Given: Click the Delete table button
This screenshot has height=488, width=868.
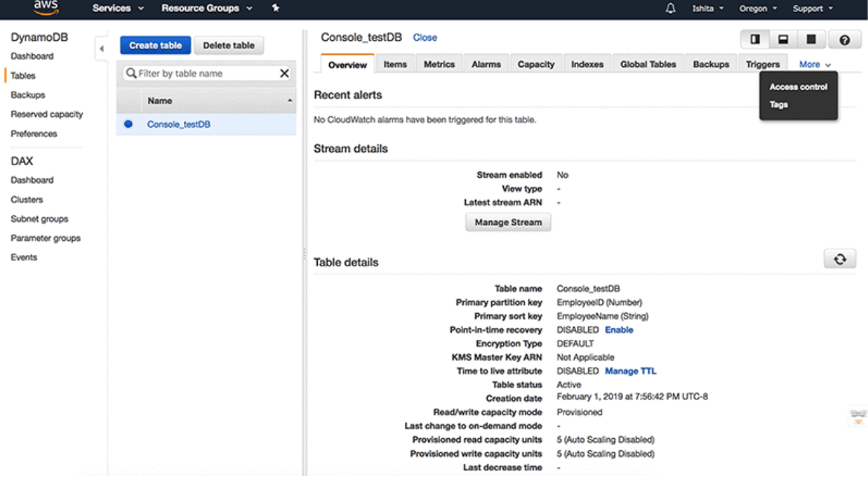Looking at the screenshot, I should [x=229, y=45].
